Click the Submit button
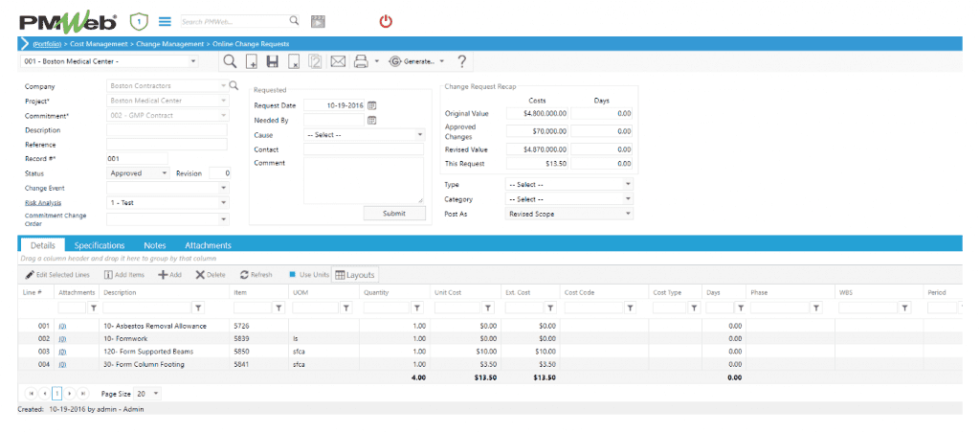Viewport: 980px width, 434px height. (x=394, y=214)
